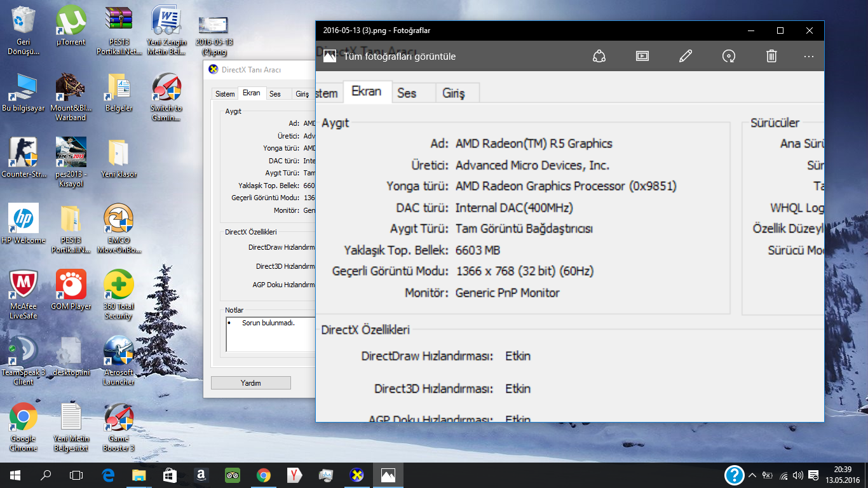
Task: Select the 360 Total Security icon
Action: point(119,294)
